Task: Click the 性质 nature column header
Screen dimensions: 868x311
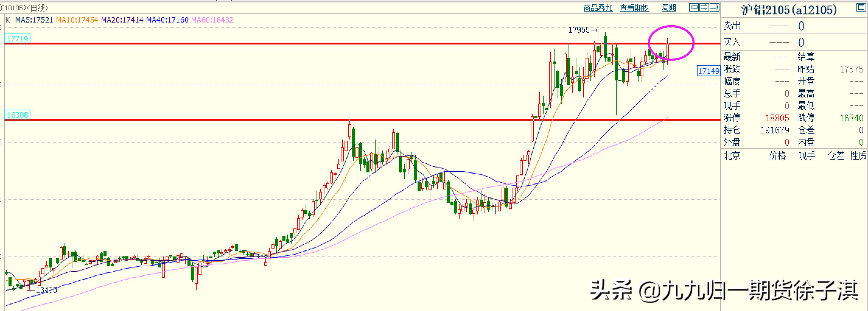Action: coord(858,155)
